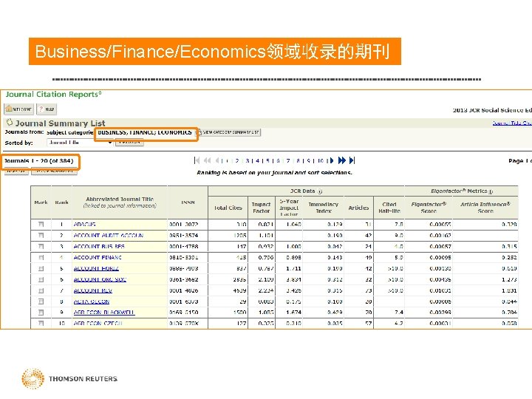Viewport: 532px width, 399px height.
Task: Select ISSN cell 0888-7993
Action: (x=183, y=268)
